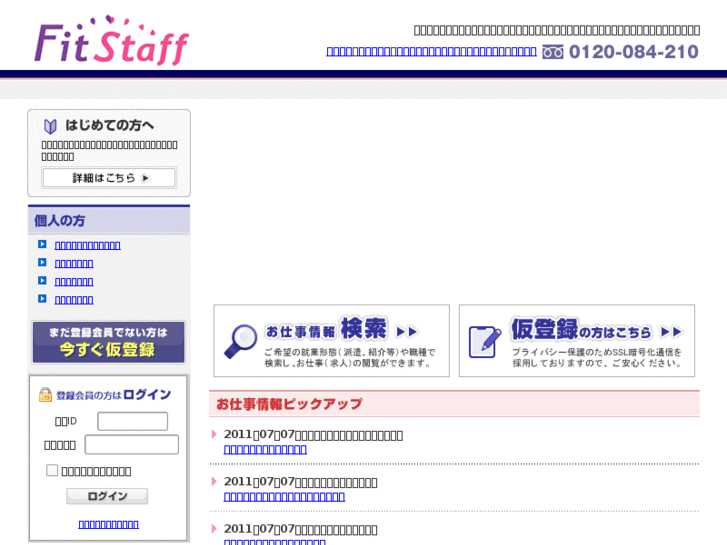Click the pink arrow beside third 2011 entry
727x545 pixels.
point(214,528)
